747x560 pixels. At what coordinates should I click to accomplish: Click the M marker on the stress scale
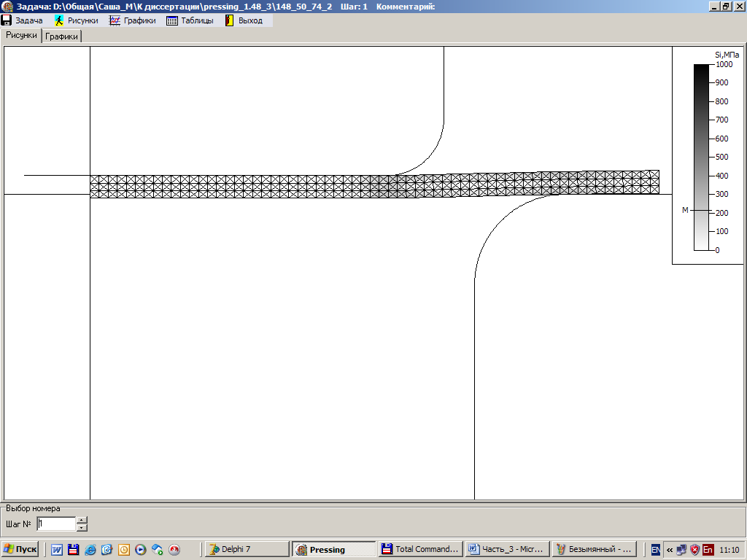pos(685,210)
